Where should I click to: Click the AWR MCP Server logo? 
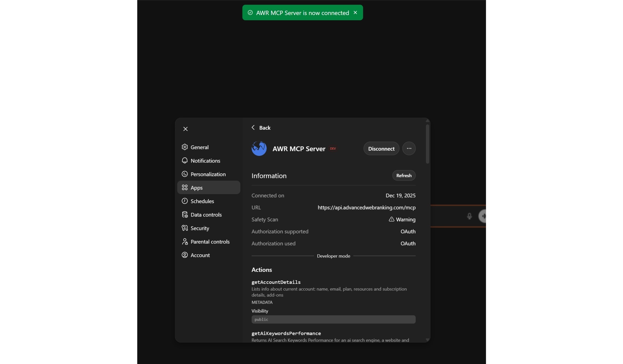pyautogui.click(x=259, y=149)
